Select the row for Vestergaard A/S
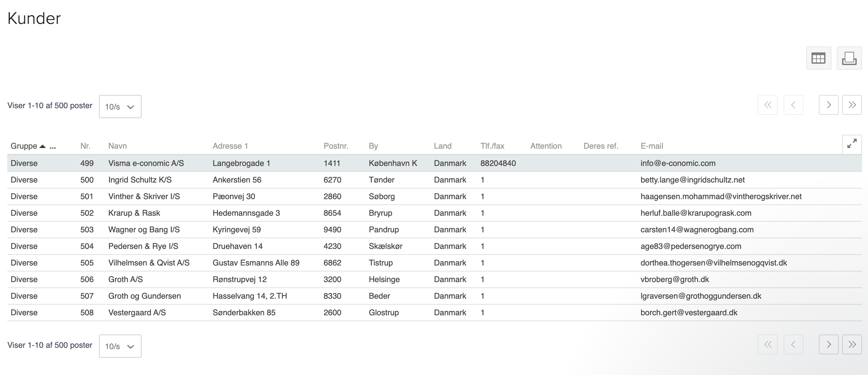Viewport: 868px width, 375px height. tap(137, 312)
